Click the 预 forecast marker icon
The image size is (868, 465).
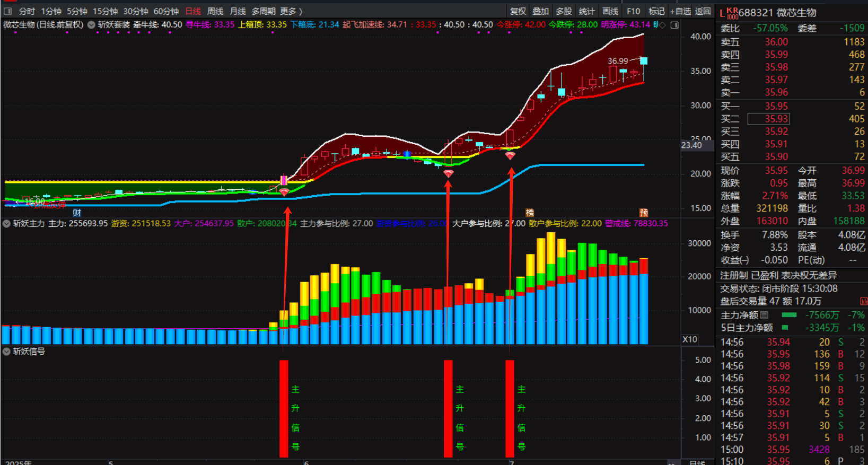point(644,213)
